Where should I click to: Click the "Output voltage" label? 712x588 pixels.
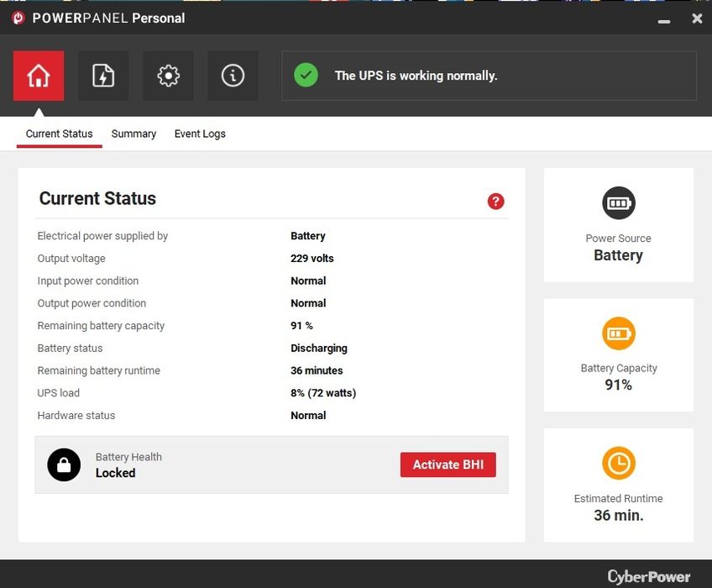pos(71,258)
